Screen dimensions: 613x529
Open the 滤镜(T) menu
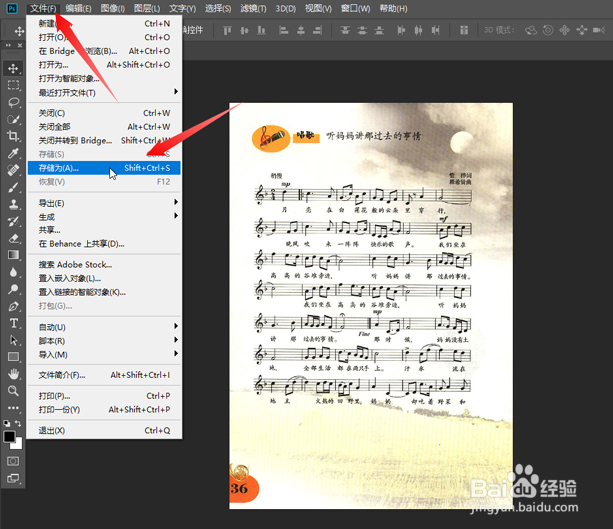tap(253, 9)
